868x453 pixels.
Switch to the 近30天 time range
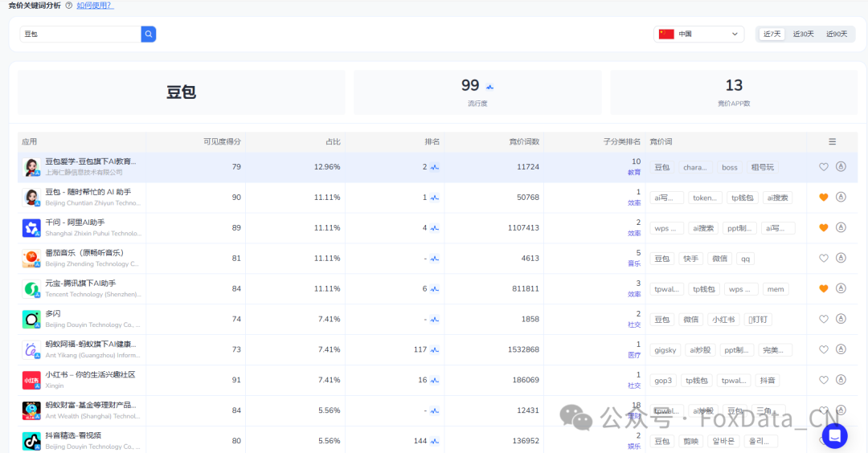click(x=803, y=34)
